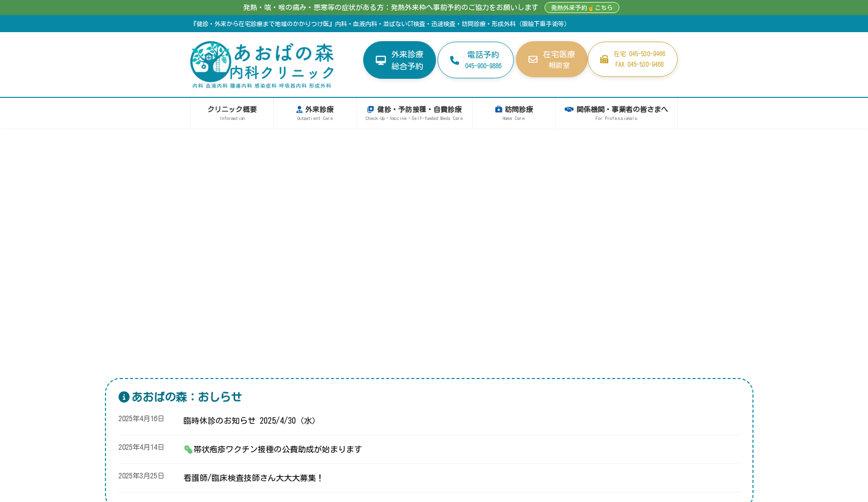Click the info icon beside あおばの森：おしらせ
Viewport: 868px width, 502px height.
tap(124, 397)
